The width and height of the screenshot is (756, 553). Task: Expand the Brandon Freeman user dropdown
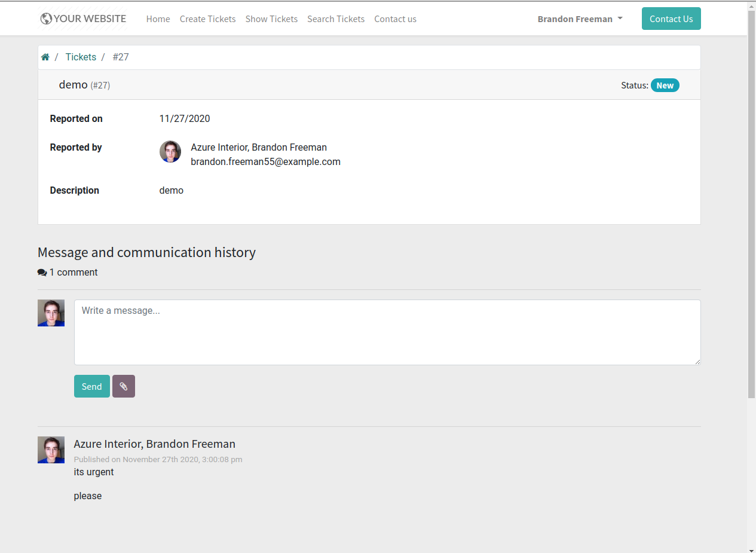(580, 19)
